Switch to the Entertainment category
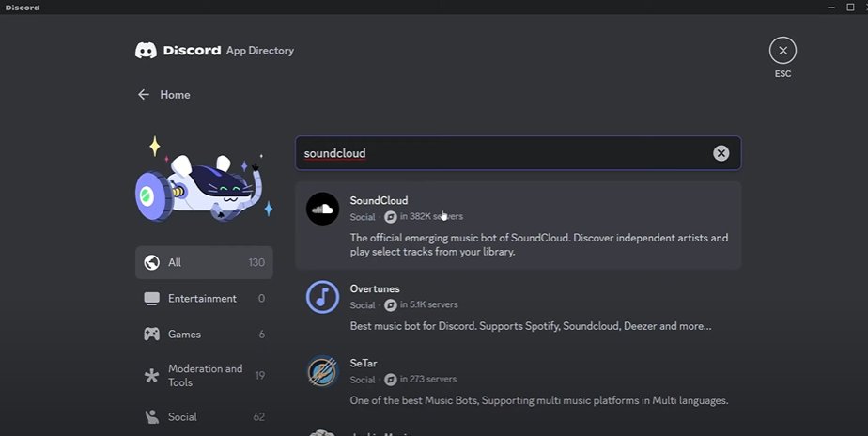 [x=204, y=299]
